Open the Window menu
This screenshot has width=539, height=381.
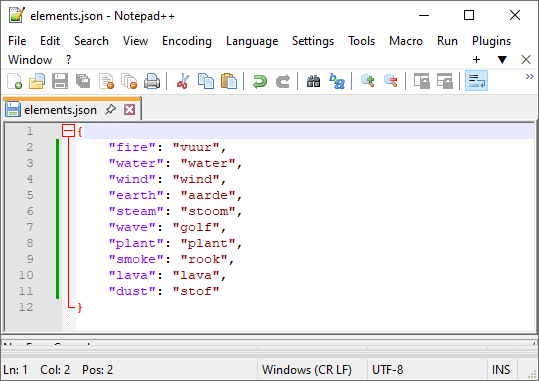pyautogui.click(x=30, y=60)
